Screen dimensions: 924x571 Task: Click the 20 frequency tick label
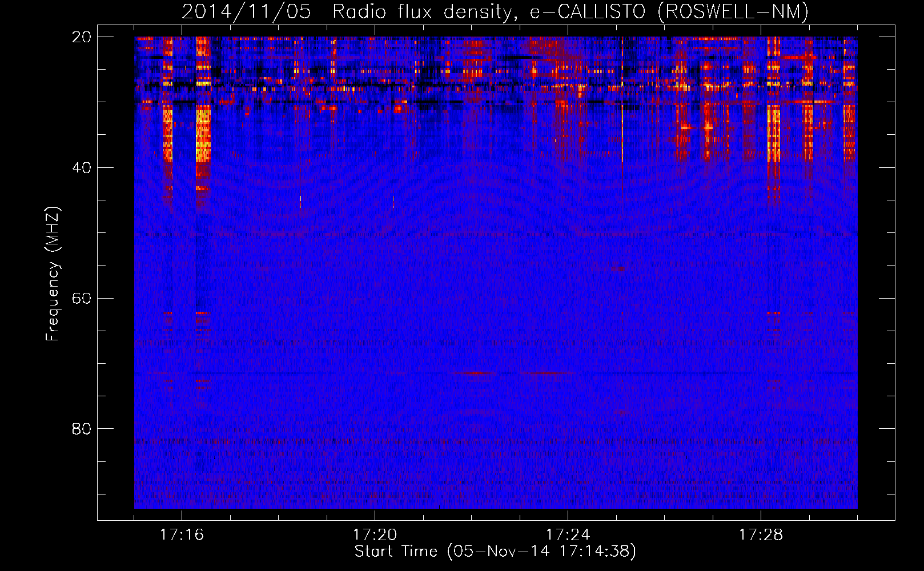click(x=81, y=37)
